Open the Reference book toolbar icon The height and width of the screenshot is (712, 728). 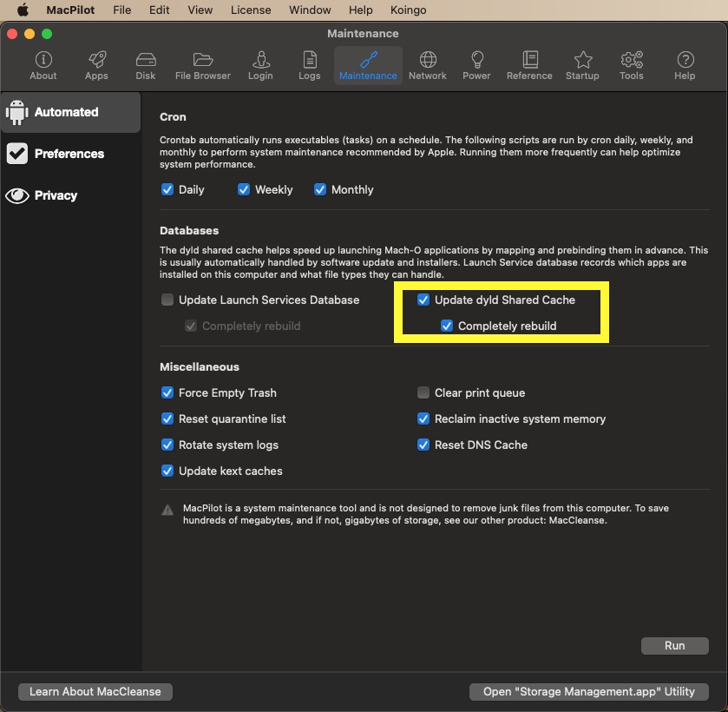pos(530,65)
